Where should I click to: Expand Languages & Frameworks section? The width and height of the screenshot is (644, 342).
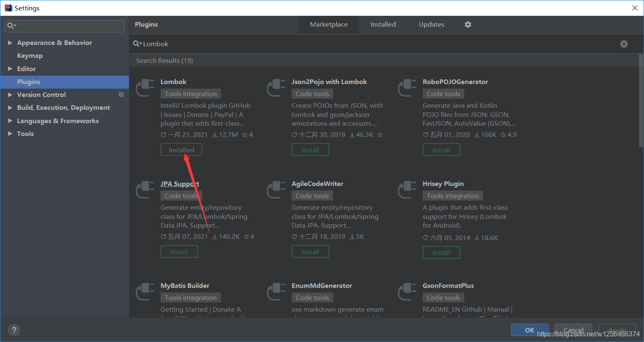[10, 121]
